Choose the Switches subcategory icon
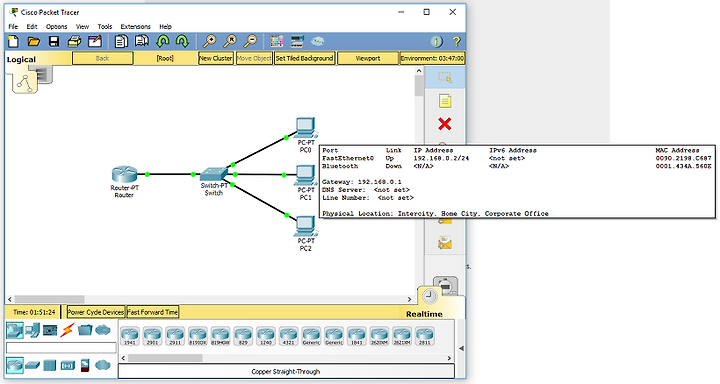The width and height of the screenshot is (720, 384). [33, 366]
